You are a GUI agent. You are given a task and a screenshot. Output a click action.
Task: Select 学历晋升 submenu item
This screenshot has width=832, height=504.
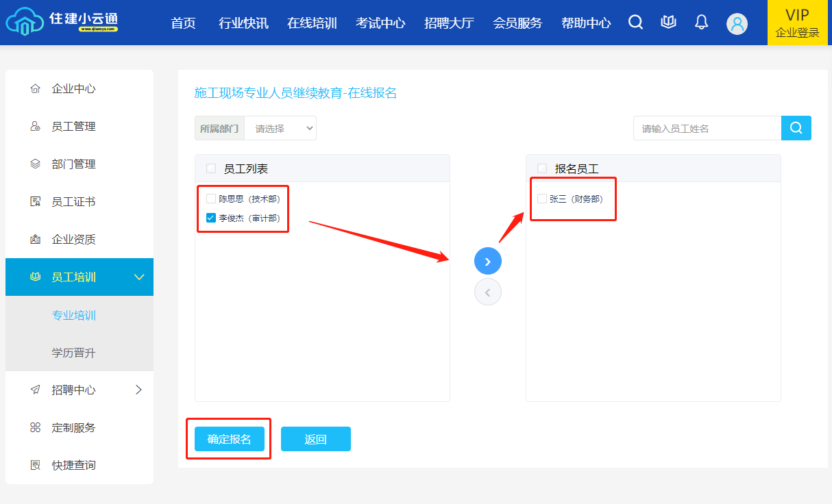[x=73, y=353]
